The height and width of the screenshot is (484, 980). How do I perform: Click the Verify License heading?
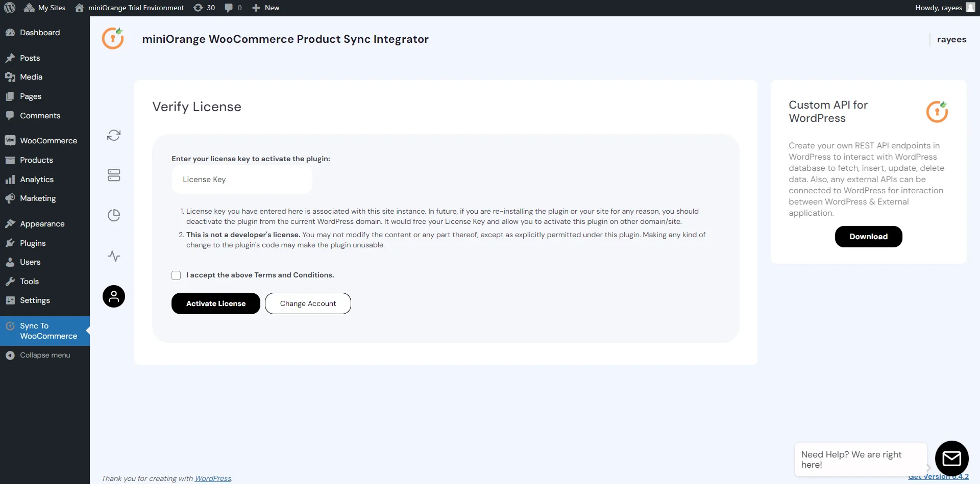pos(197,107)
